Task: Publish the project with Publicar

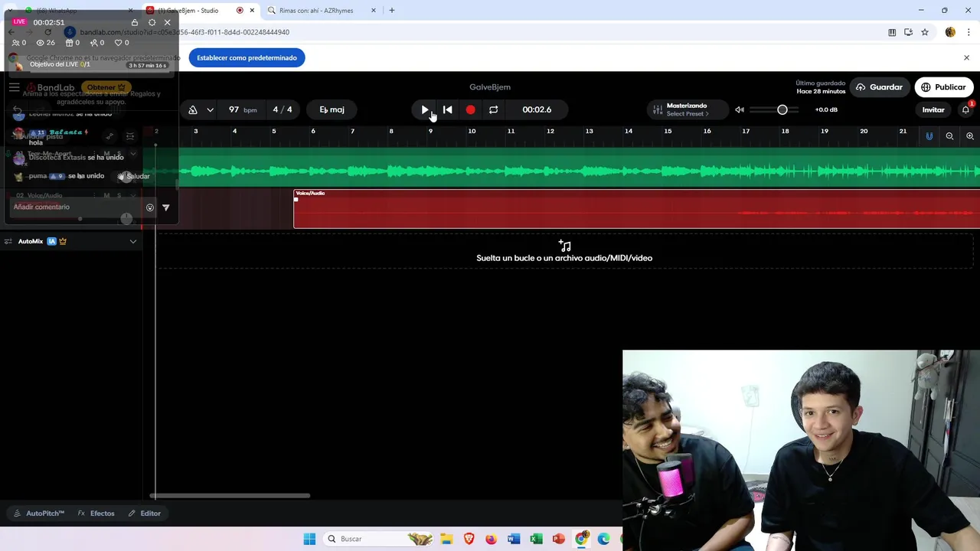Action: click(x=943, y=87)
